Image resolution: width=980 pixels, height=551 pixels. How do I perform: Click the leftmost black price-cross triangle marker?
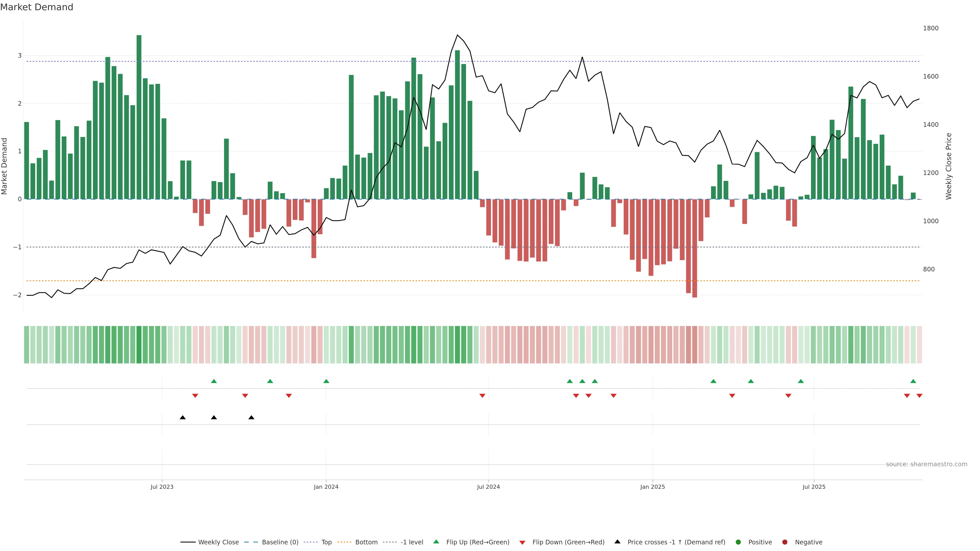click(183, 417)
